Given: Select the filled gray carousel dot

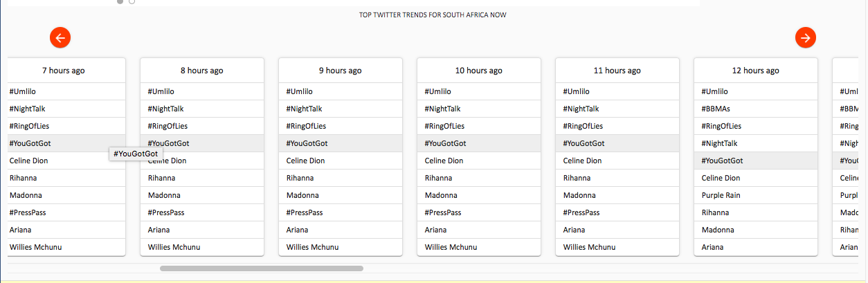Looking at the screenshot, I should coord(120,1).
